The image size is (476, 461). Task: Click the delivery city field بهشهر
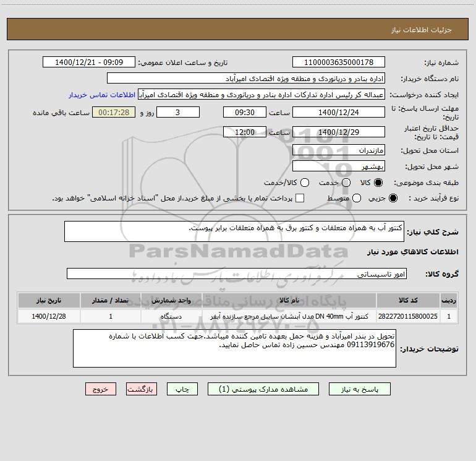point(339,166)
